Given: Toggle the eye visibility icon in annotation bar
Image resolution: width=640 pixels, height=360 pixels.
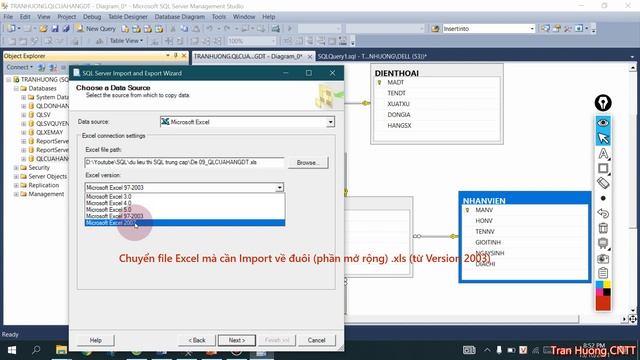Looking at the screenshot, I should 603,122.
